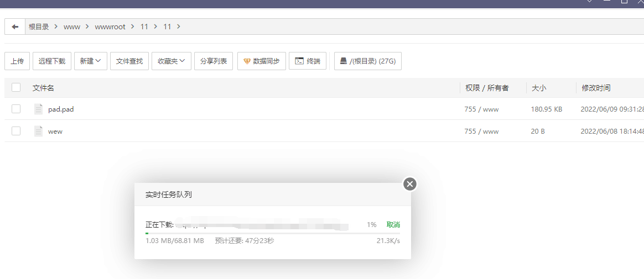Navigate to the www breadcrumb folder
644x279 pixels.
click(x=72, y=27)
